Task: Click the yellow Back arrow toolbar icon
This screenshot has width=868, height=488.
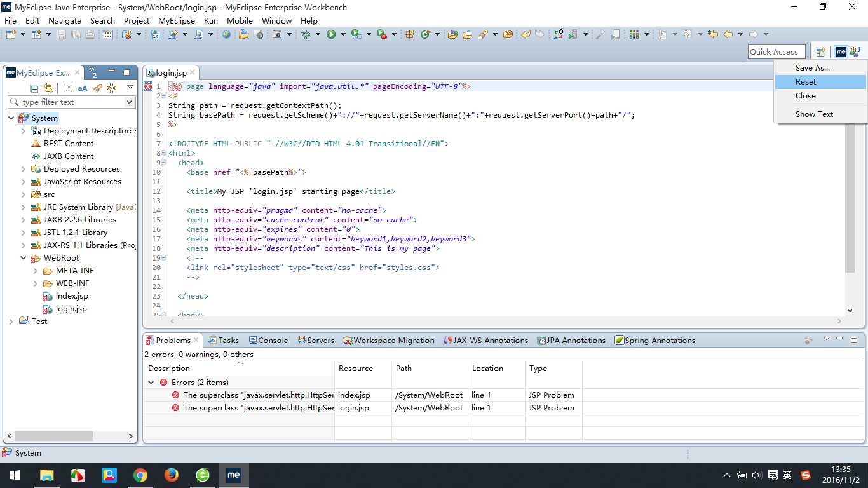Action: coord(728,34)
